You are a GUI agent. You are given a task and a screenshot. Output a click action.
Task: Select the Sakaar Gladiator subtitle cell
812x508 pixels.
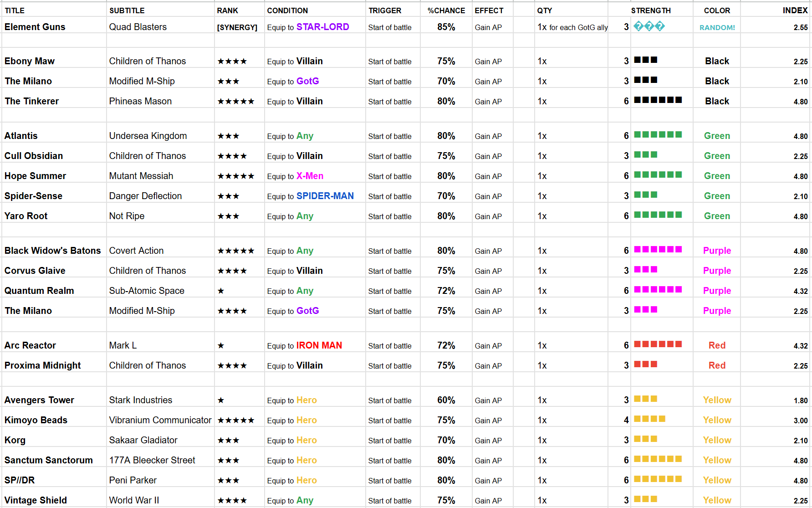click(x=143, y=440)
